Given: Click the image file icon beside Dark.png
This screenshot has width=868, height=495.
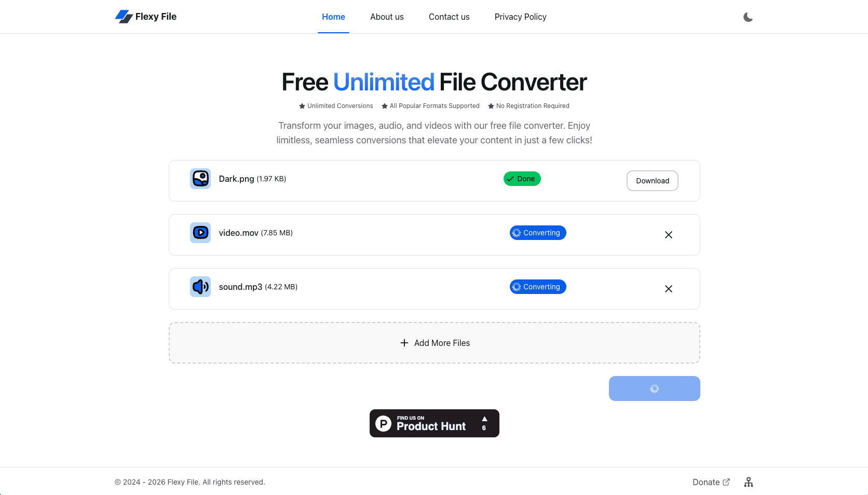Looking at the screenshot, I should click(200, 178).
